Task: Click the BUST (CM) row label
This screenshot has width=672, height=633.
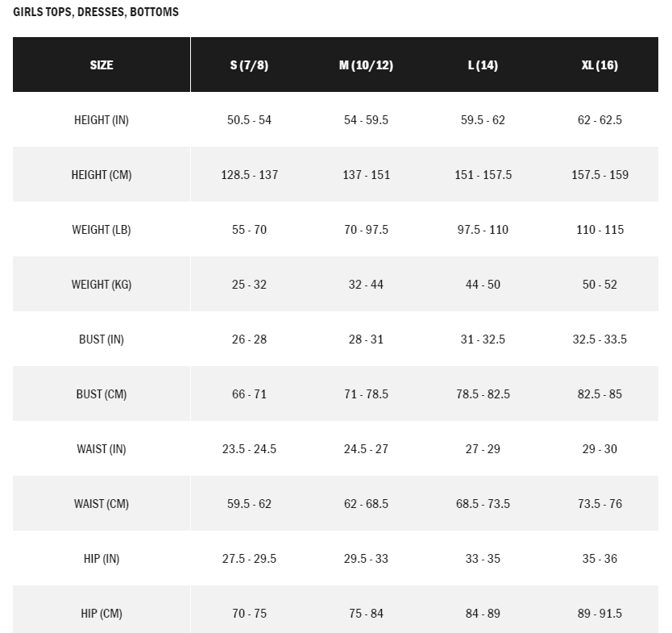Action: (102, 394)
